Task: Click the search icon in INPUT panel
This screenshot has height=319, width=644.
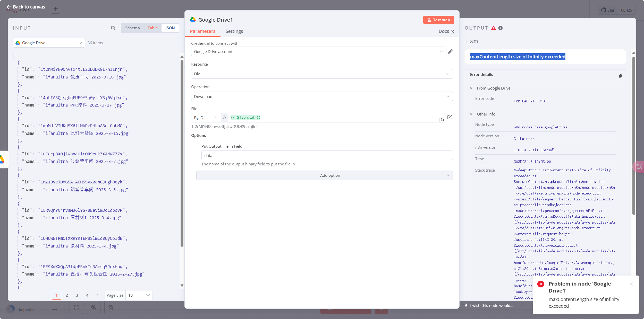Action: (113, 28)
